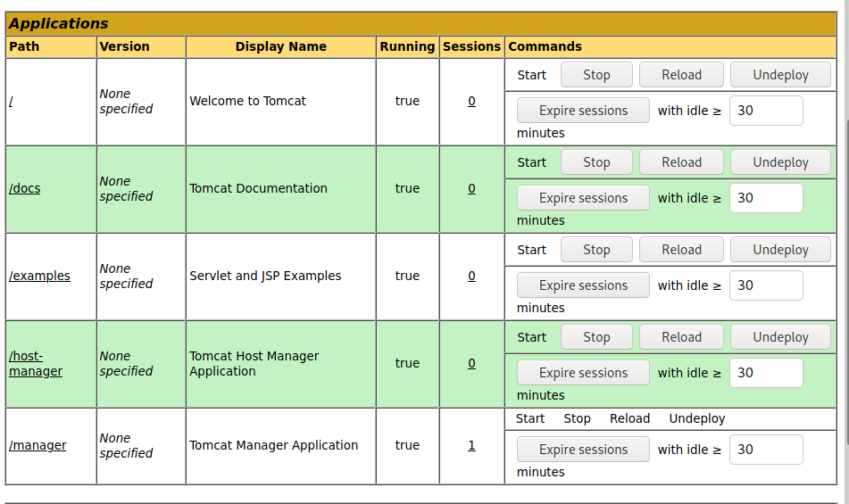View sessions count for Tomcat Documentation
849x504 pixels.
(x=471, y=188)
